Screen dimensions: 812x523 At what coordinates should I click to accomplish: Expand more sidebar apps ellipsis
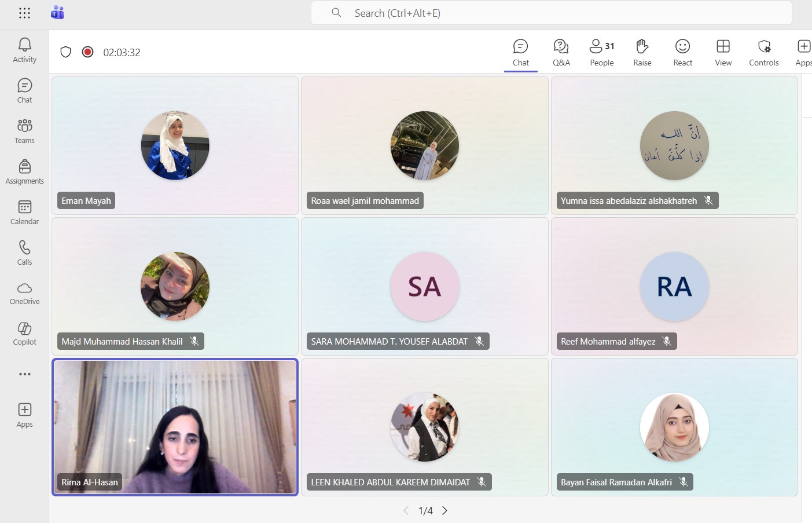24,374
